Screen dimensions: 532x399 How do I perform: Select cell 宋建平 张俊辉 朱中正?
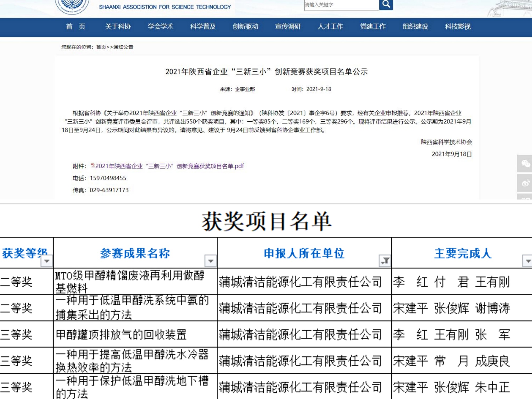462,387
